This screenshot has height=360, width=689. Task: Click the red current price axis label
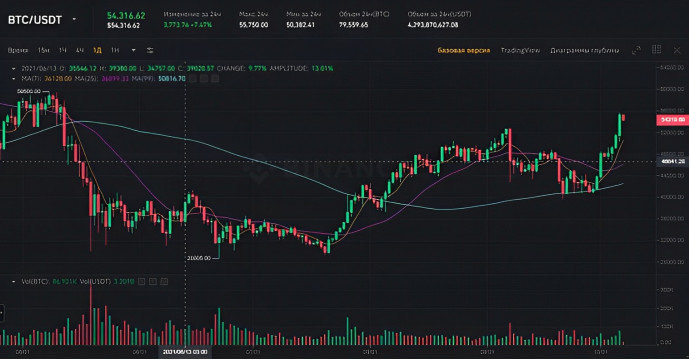[x=672, y=120]
